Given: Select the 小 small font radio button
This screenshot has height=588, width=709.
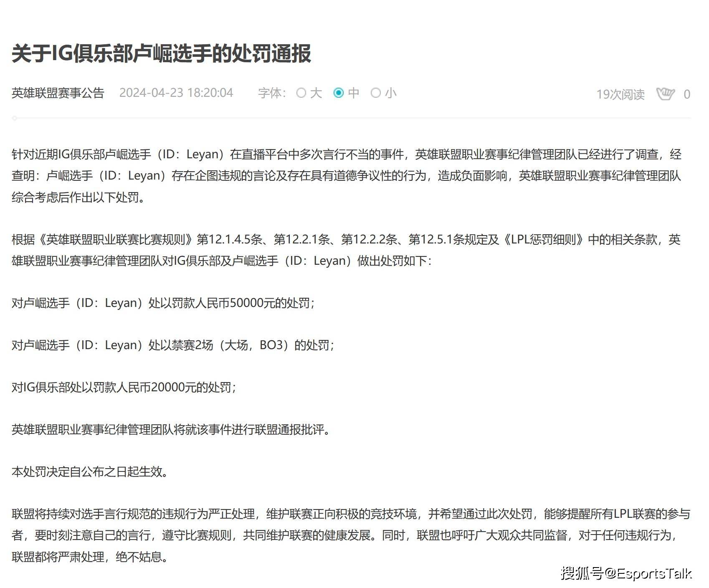Looking at the screenshot, I should tap(376, 93).
